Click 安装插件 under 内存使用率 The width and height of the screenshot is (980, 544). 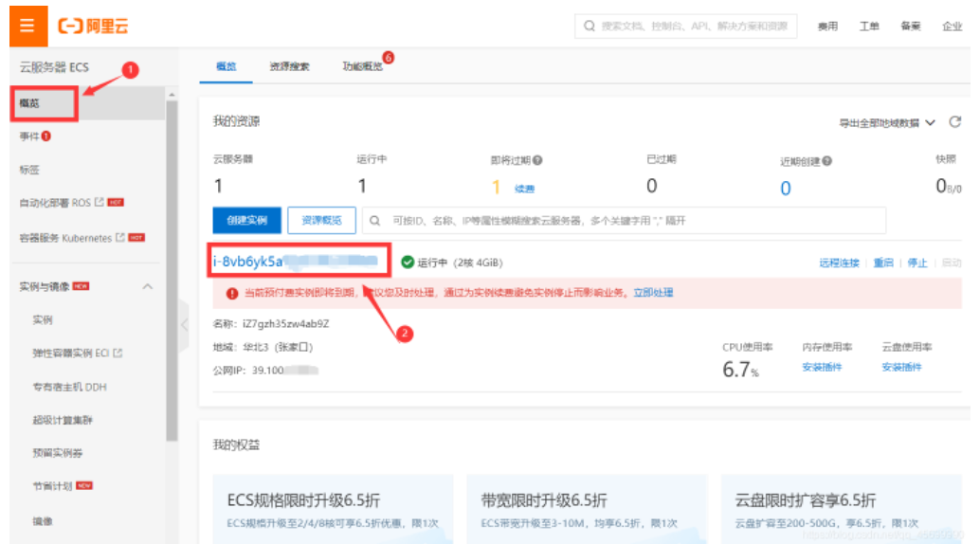point(822,367)
